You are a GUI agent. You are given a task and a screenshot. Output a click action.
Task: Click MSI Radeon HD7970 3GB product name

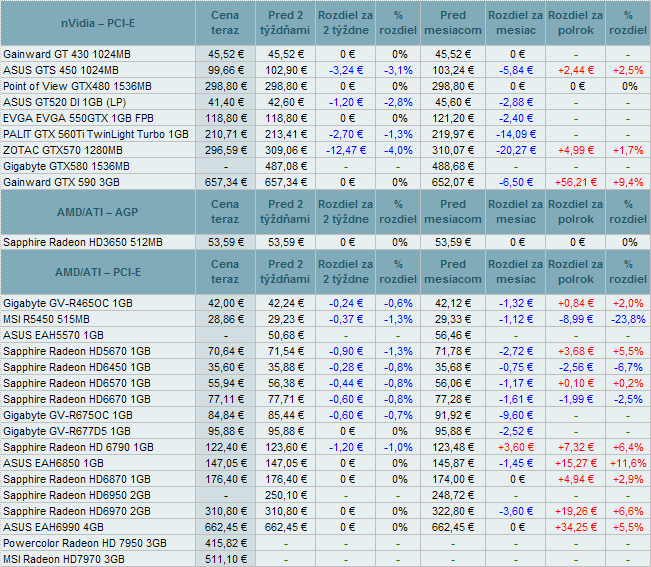[x=64, y=560]
